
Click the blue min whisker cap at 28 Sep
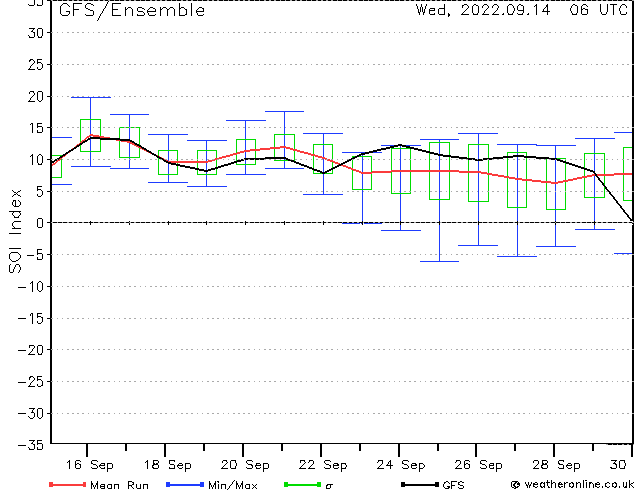click(556, 246)
